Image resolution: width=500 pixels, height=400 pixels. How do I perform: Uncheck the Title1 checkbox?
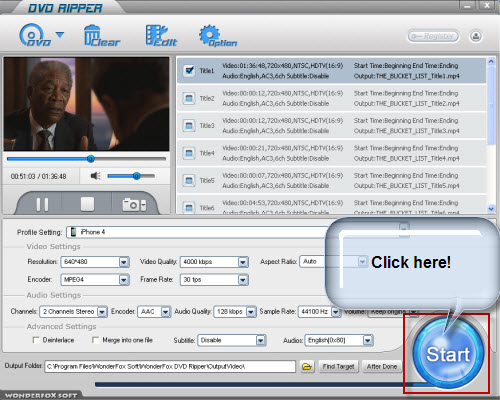(189, 70)
